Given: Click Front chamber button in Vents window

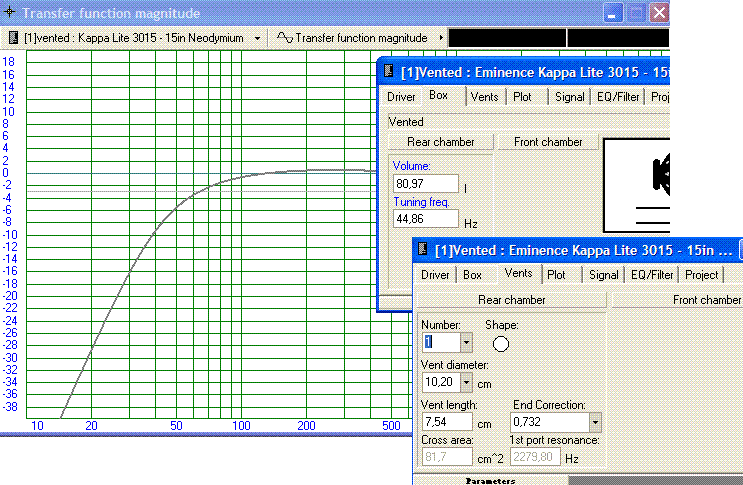Looking at the screenshot, I should click(678, 300).
